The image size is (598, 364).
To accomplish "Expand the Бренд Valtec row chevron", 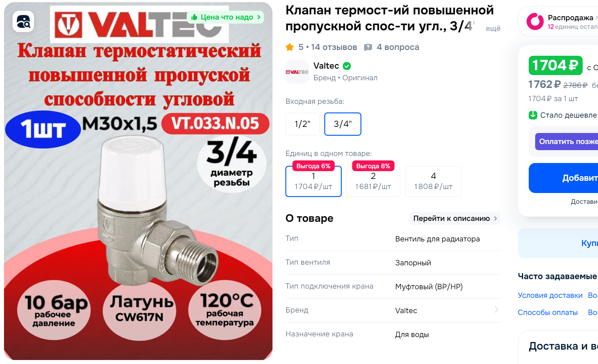I will (496, 310).
